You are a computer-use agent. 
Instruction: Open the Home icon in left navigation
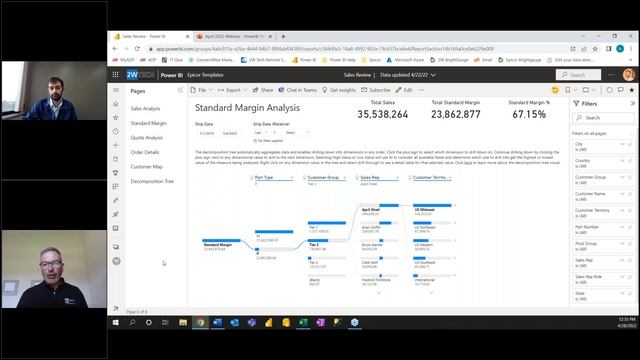click(116, 104)
